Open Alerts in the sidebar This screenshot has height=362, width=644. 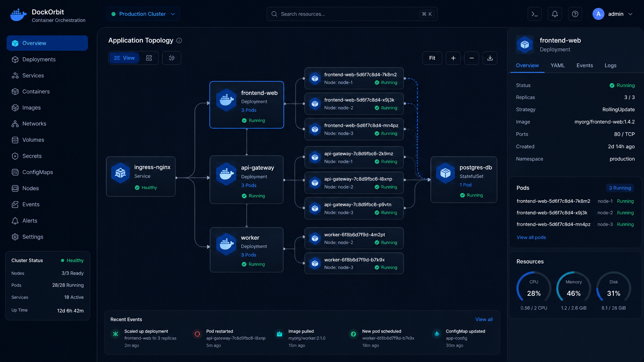click(47, 221)
